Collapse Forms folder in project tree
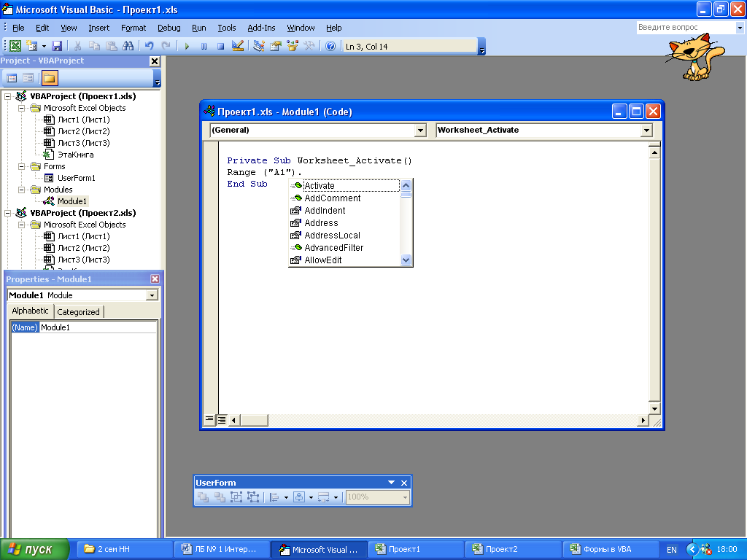The height and width of the screenshot is (560, 747). tap(21, 166)
